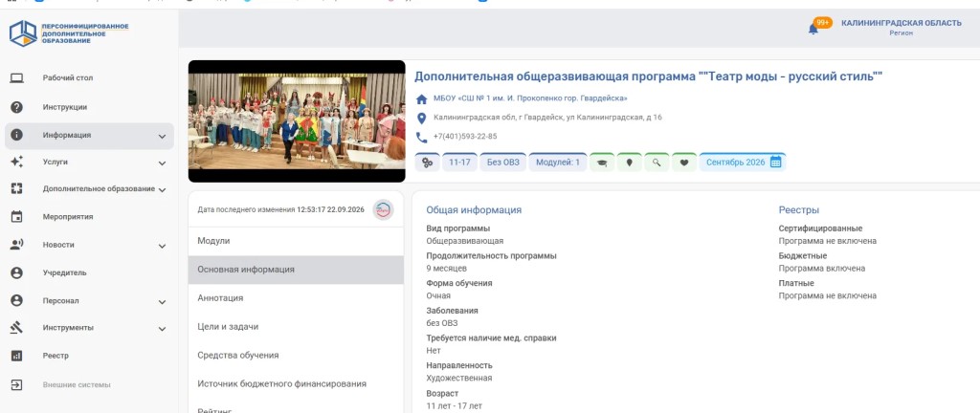
Task: Click the Реестр chart icon
Action: pyautogui.click(x=17, y=356)
